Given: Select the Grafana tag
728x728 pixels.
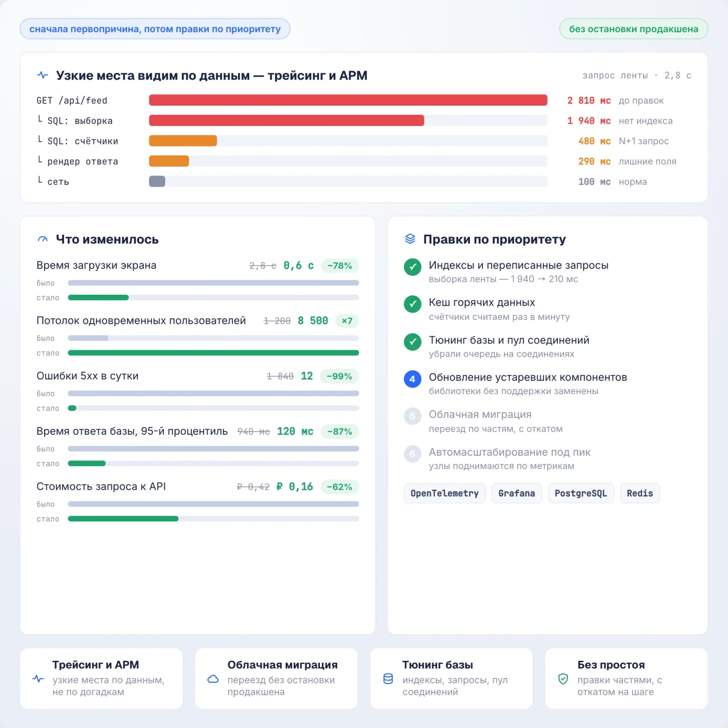Looking at the screenshot, I should tap(517, 493).
